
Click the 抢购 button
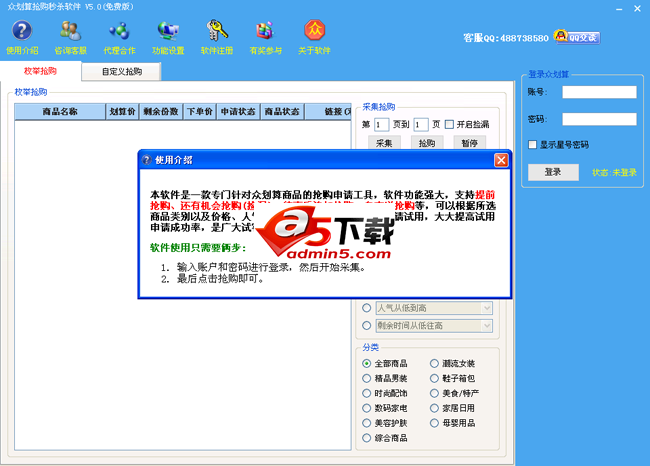point(427,143)
